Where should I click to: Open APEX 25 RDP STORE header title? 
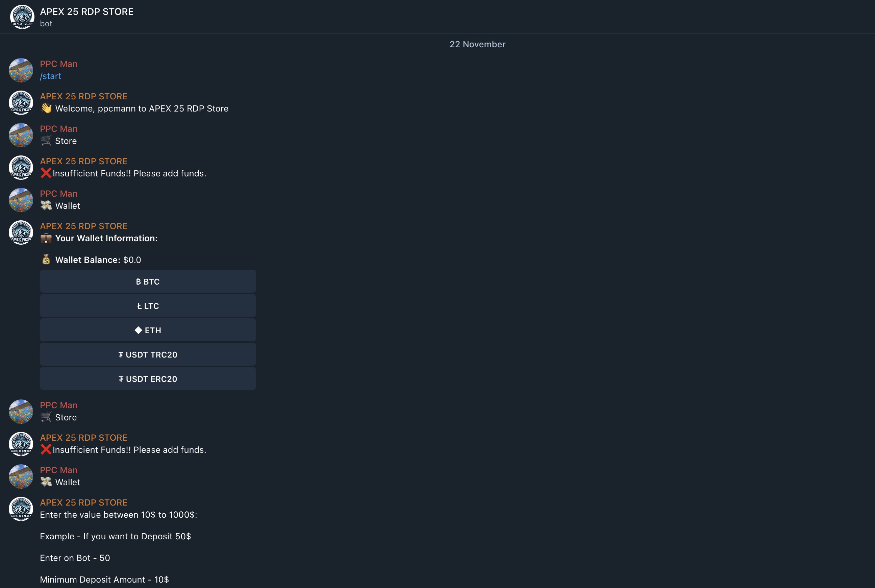coord(86,11)
